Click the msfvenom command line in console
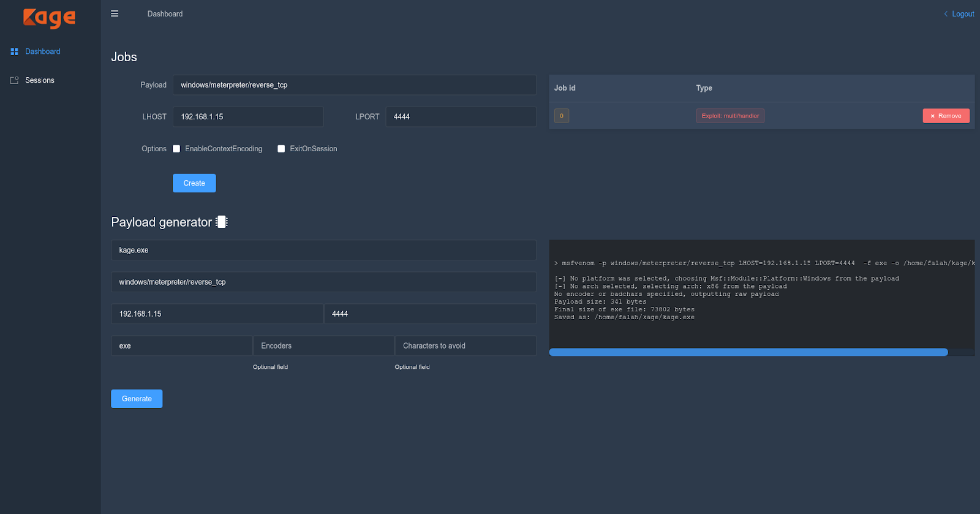The image size is (980, 514). [x=764, y=263]
